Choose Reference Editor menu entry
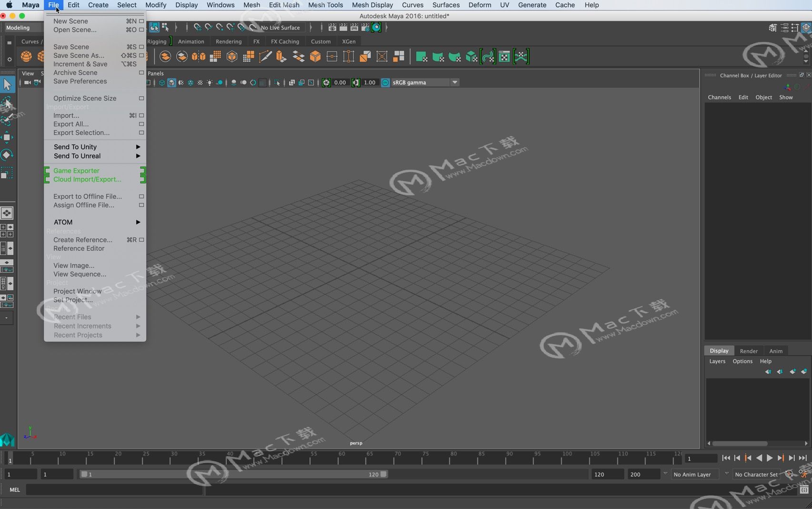 point(95,248)
